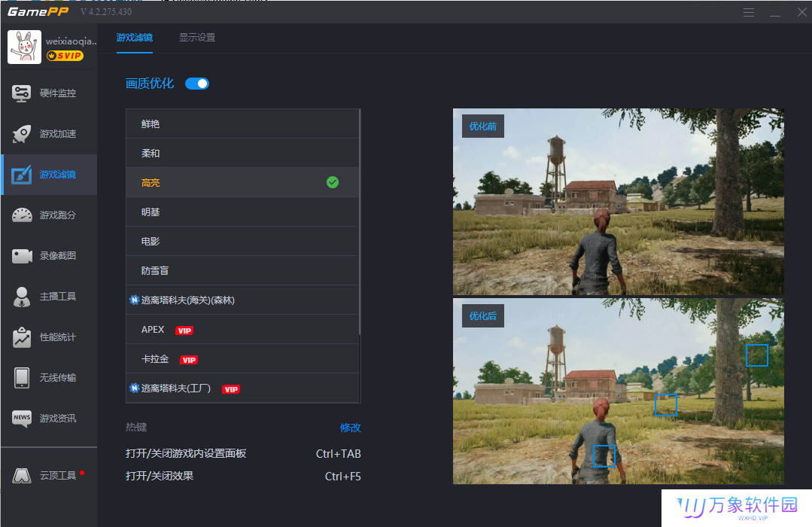The width and height of the screenshot is (812, 527).
Task: Click the green checkmark on 高亮
Action: pyautogui.click(x=333, y=182)
